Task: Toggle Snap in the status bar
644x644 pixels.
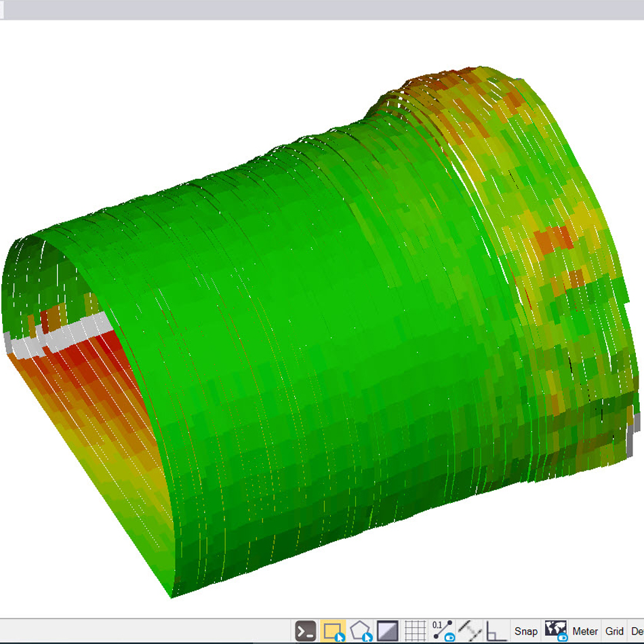Action: pyautogui.click(x=525, y=631)
